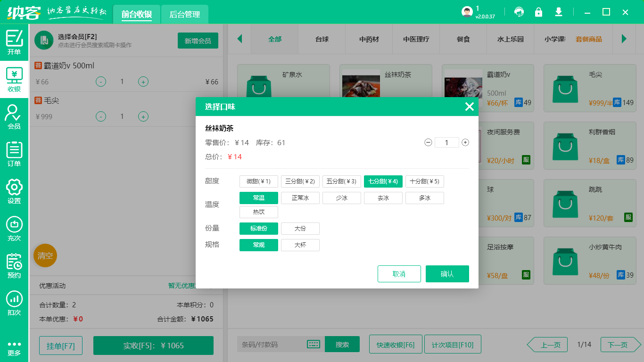The image size is (644, 362).
Task: Open 设置 using the sidebar gear icon
Action: point(14,190)
